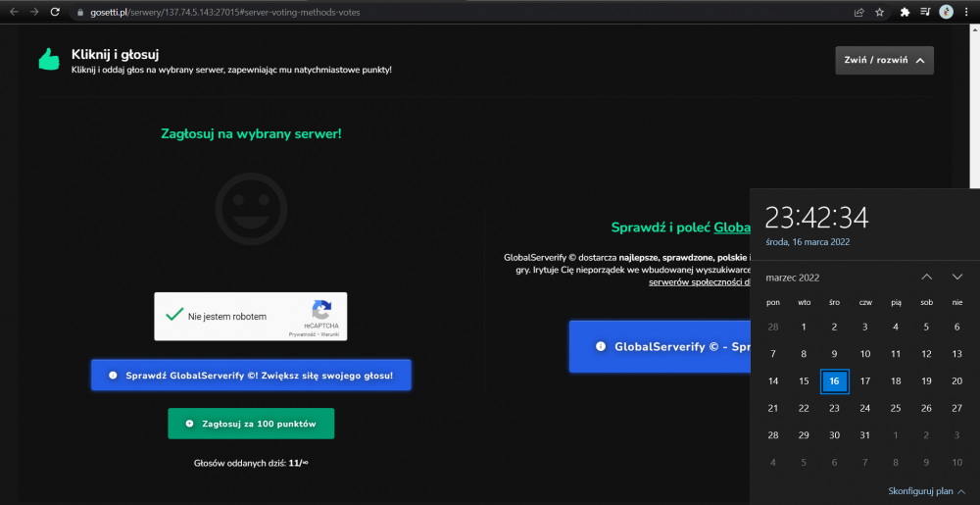Image resolution: width=980 pixels, height=505 pixels.
Task: Reload the page with the refresh icon
Action: (55, 12)
